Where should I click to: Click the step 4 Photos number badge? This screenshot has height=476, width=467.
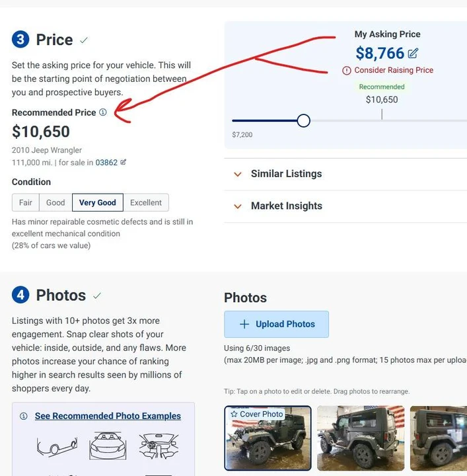tap(20, 295)
